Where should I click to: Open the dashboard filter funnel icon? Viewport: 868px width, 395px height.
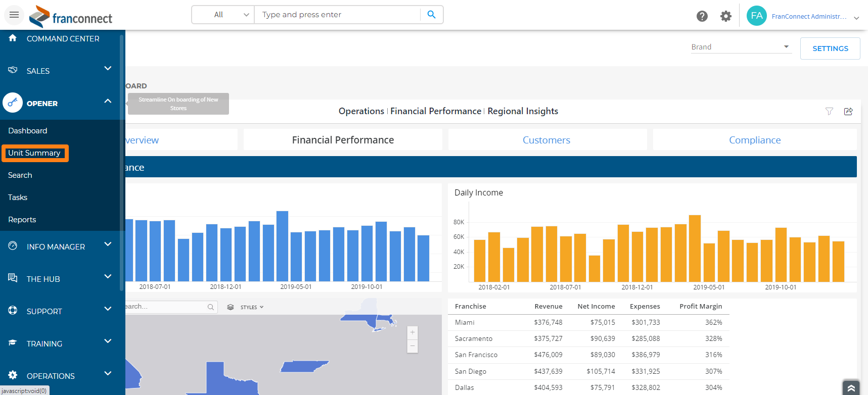coord(829,111)
